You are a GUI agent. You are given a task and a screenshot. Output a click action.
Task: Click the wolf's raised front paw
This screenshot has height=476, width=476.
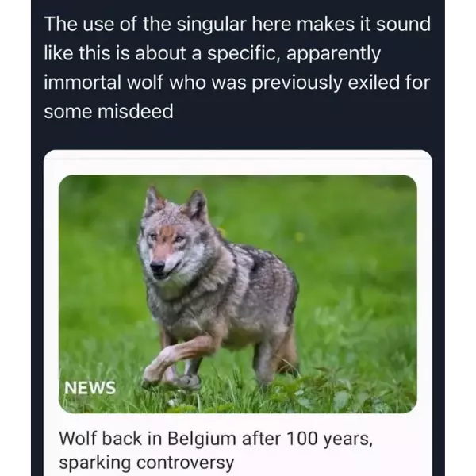tap(155, 374)
